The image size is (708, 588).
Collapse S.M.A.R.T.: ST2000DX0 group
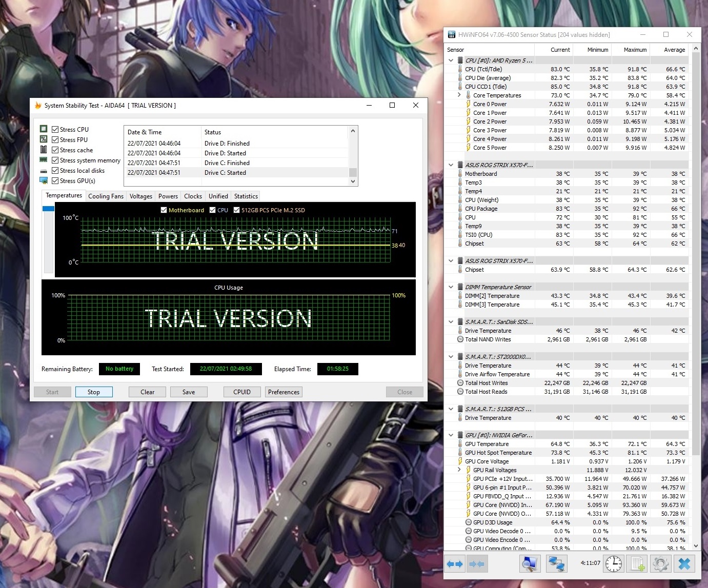(x=451, y=357)
